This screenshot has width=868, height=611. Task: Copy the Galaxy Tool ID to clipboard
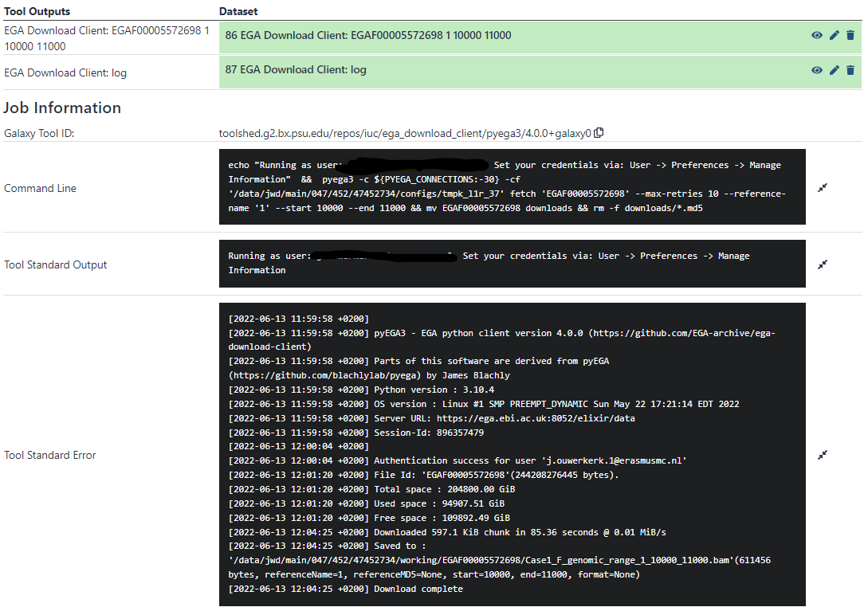(599, 134)
